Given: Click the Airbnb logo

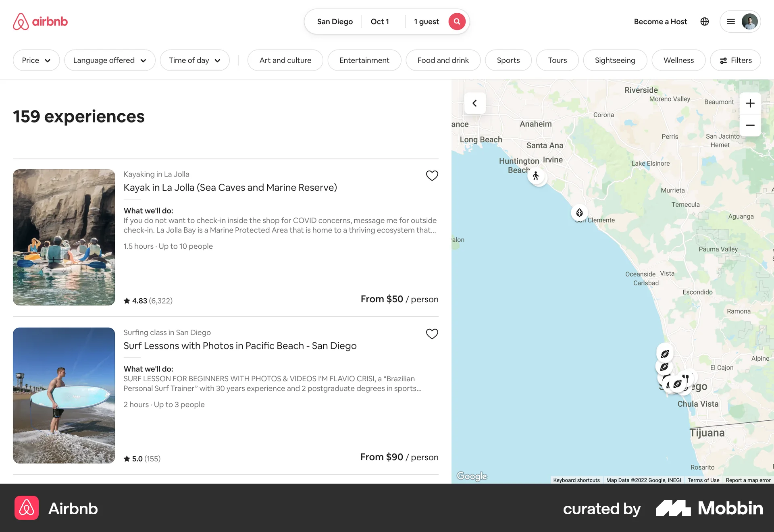Looking at the screenshot, I should pos(40,21).
